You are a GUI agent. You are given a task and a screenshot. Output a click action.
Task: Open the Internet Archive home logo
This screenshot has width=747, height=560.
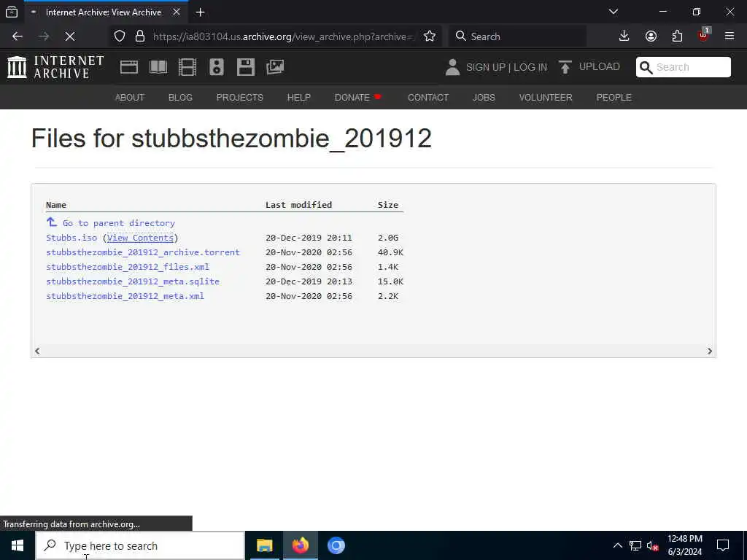55,66
